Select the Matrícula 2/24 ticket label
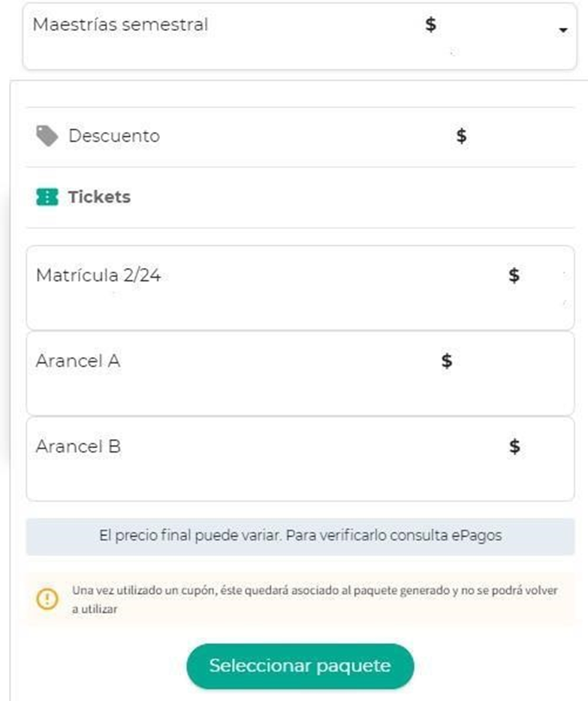Viewport: 588px width, 701px height. click(x=98, y=275)
